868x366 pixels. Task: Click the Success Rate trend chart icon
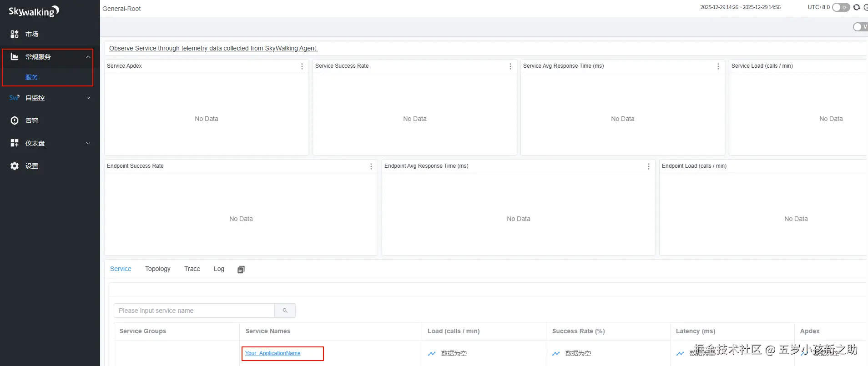coord(556,353)
